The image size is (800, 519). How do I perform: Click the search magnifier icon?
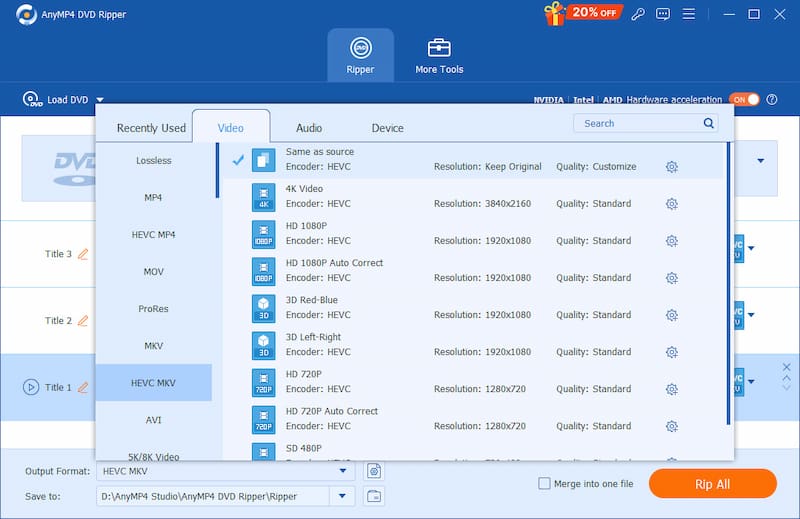tap(708, 123)
